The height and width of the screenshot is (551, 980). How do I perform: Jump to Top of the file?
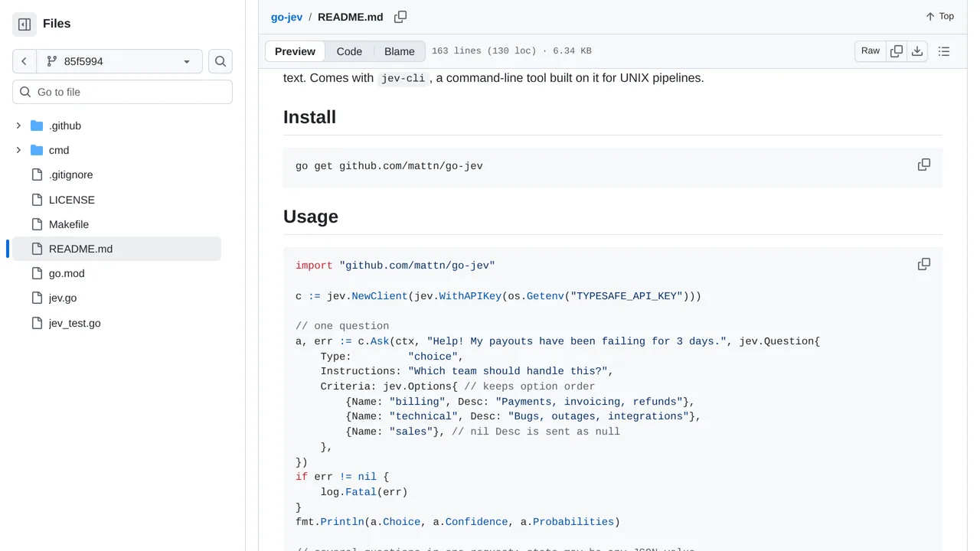click(x=939, y=16)
